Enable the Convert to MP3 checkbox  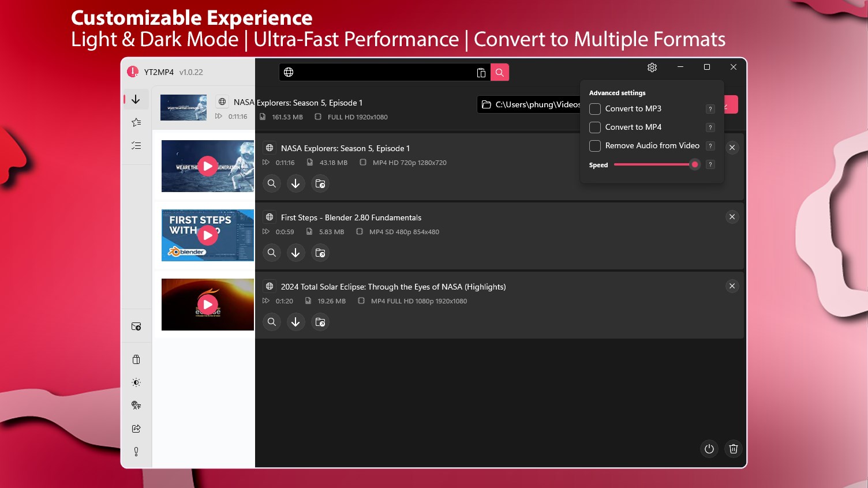(595, 109)
